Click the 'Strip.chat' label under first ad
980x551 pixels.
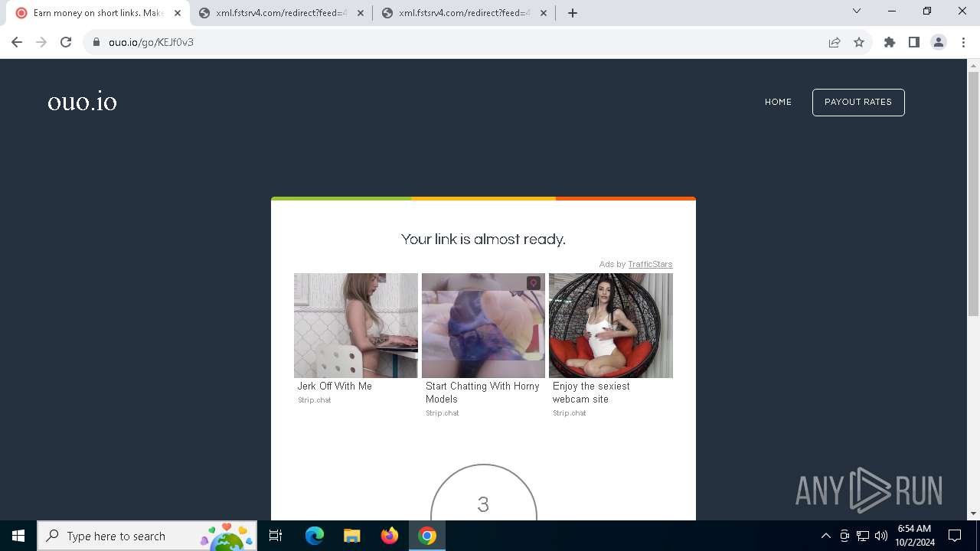click(x=315, y=400)
